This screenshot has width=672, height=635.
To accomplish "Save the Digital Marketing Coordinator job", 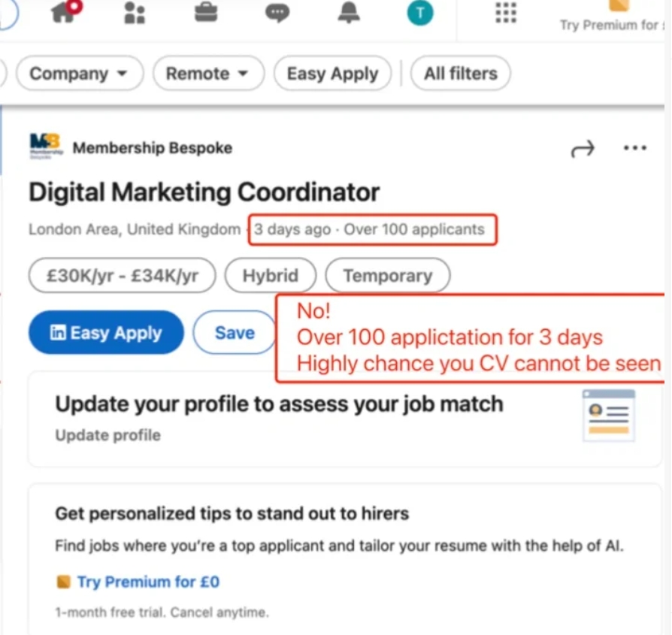I will (x=235, y=332).
